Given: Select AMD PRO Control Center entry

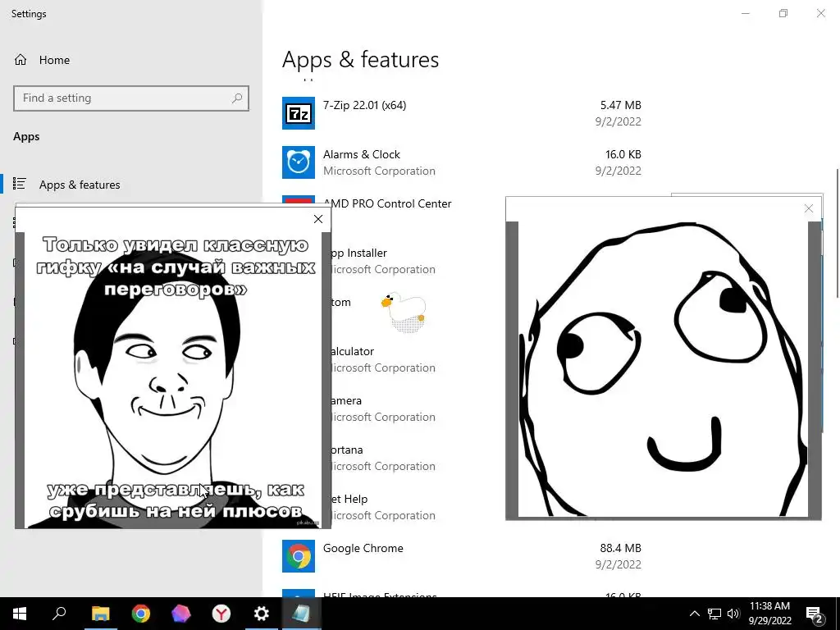Looking at the screenshot, I should pyautogui.click(x=387, y=203).
